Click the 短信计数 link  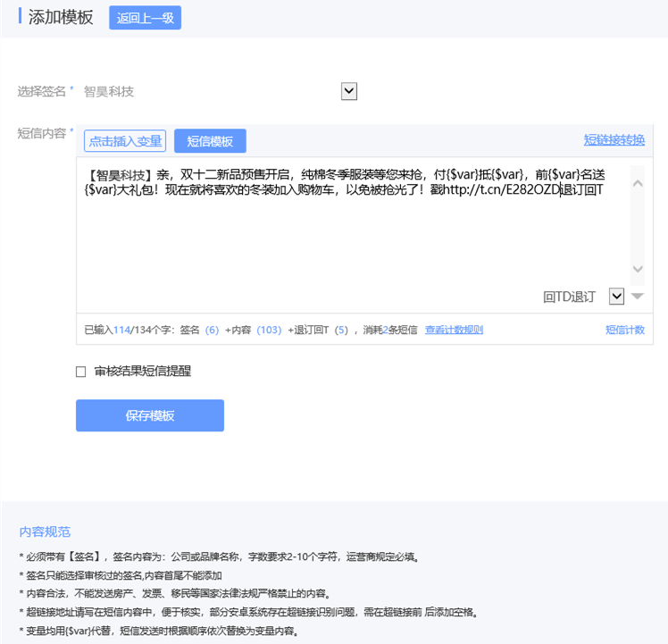coord(625,330)
